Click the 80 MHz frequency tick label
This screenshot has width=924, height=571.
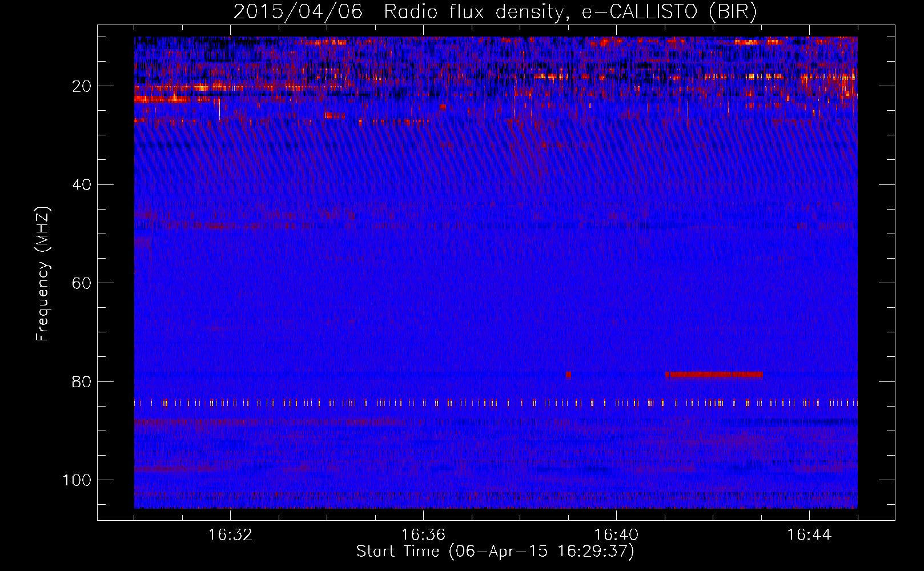[81, 382]
